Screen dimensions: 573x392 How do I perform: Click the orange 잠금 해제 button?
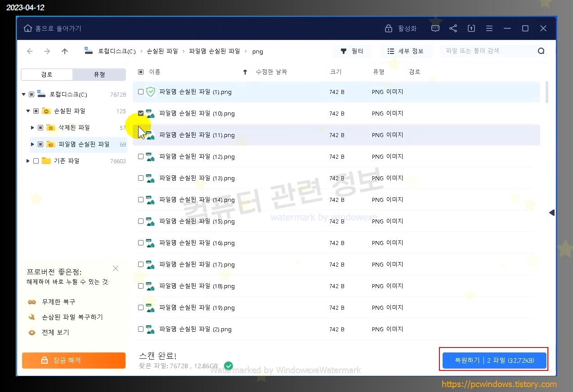click(74, 360)
